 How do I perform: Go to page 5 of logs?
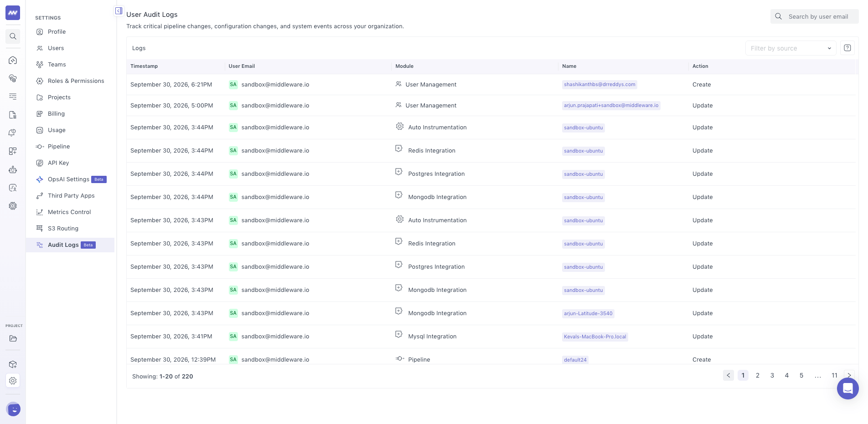click(x=801, y=375)
